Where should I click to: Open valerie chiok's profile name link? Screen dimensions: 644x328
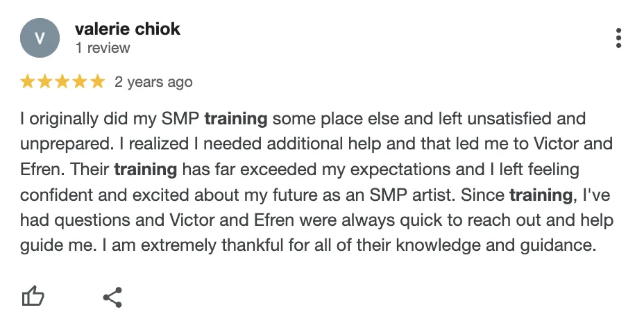click(128, 28)
